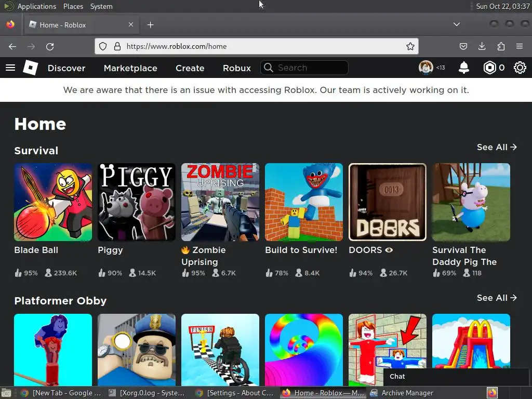Open the System menu
Image resolution: width=532 pixels, height=399 pixels.
[x=101, y=6]
